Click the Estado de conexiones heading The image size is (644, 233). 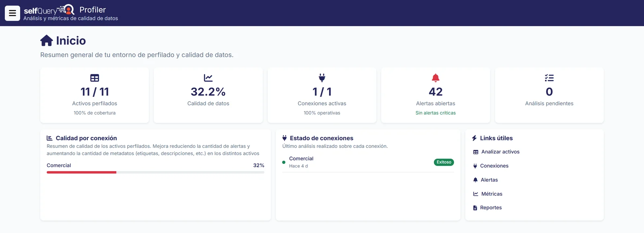pos(322,138)
